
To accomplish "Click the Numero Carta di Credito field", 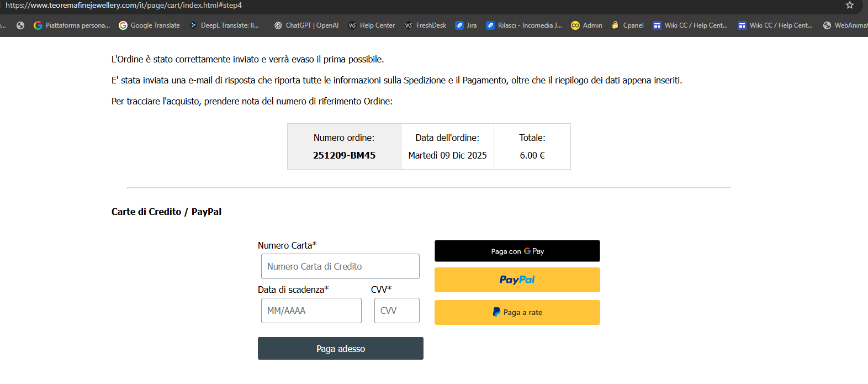I will [340, 266].
